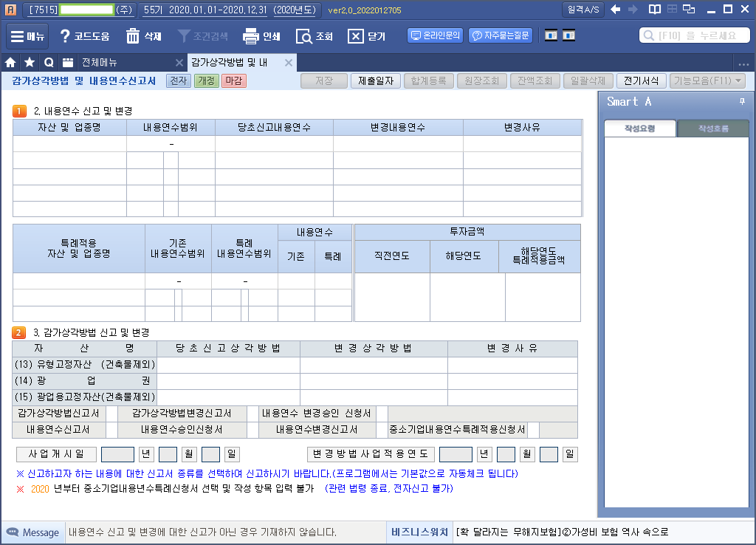
Task: Open 온라인문의 online inquiry
Action: 436,35
